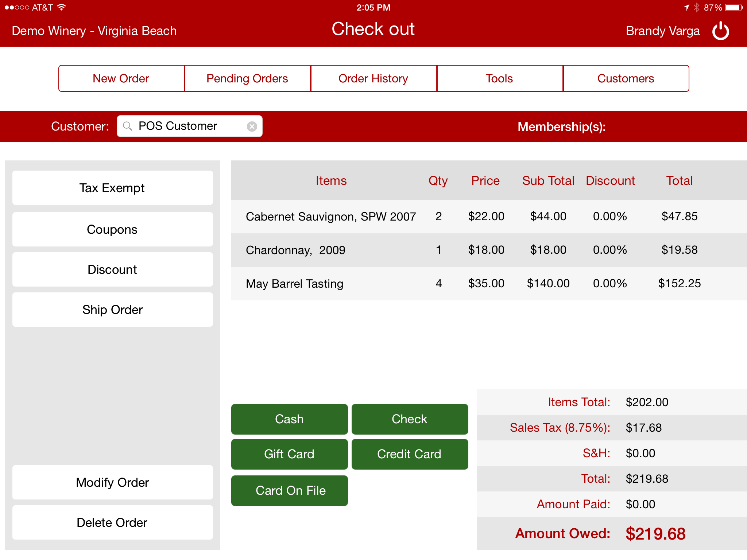Clear the POS Customer search field
This screenshot has width=747, height=560.
point(252,127)
